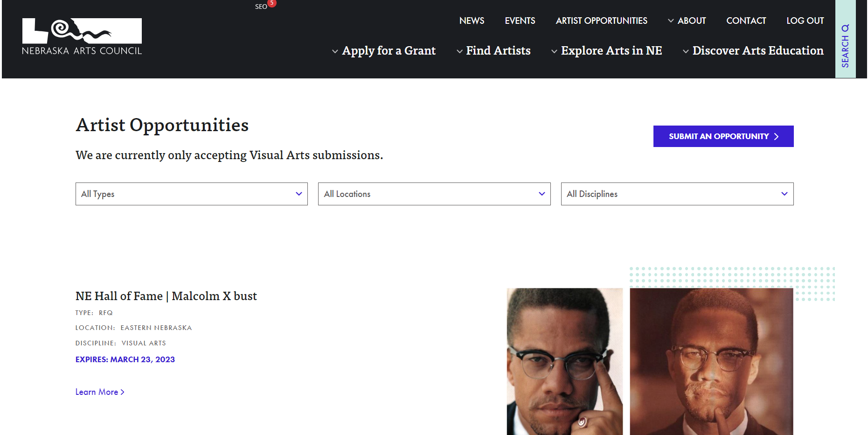Click the Expires: March 23, 2023 text

[x=125, y=359]
